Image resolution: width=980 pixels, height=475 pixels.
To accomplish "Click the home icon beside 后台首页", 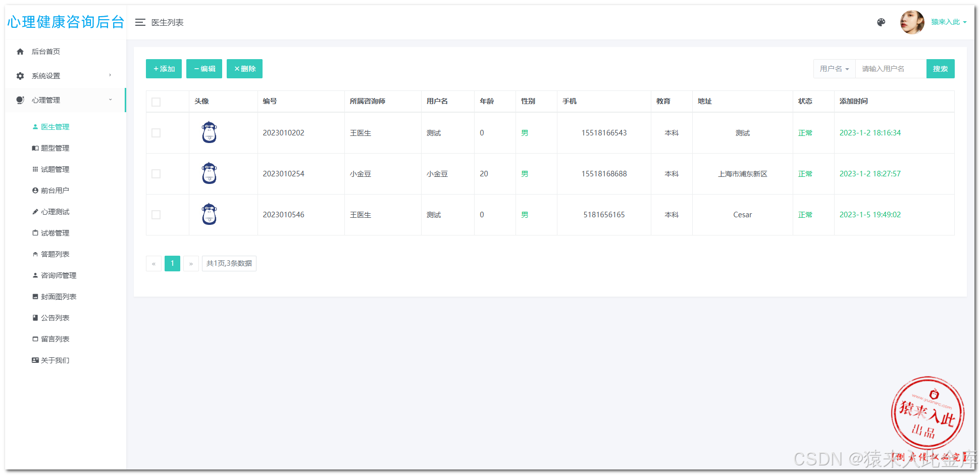I will coord(20,52).
